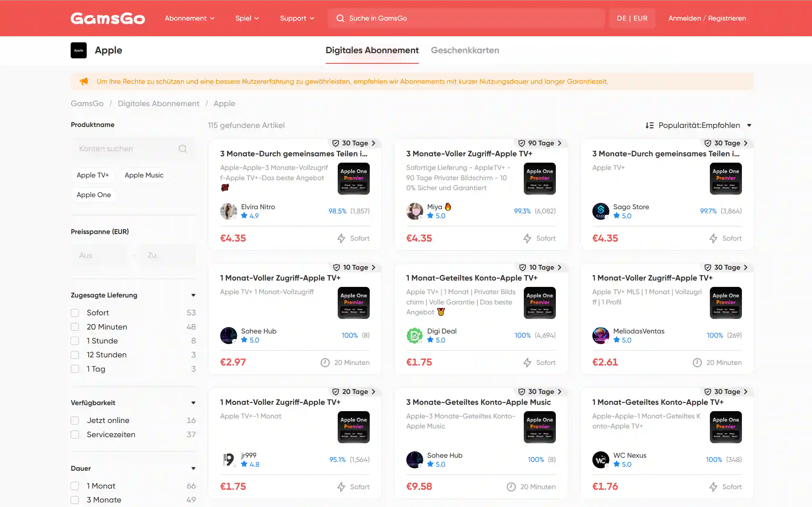
Task: Select the Apple Music filter tag
Action: pyautogui.click(x=144, y=175)
